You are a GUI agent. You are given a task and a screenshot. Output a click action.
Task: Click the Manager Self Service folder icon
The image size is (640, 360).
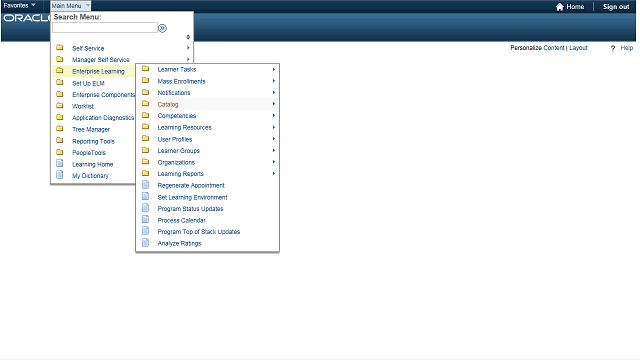coord(60,59)
